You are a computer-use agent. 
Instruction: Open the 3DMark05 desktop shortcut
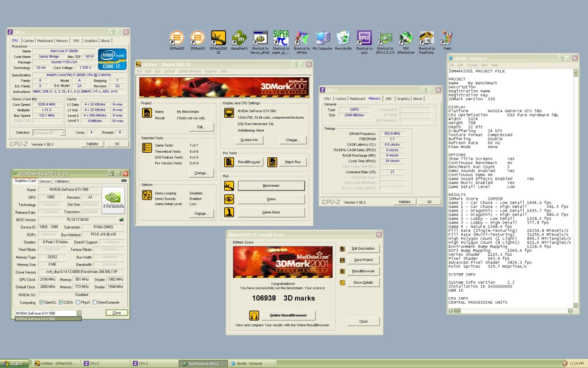click(177, 38)
